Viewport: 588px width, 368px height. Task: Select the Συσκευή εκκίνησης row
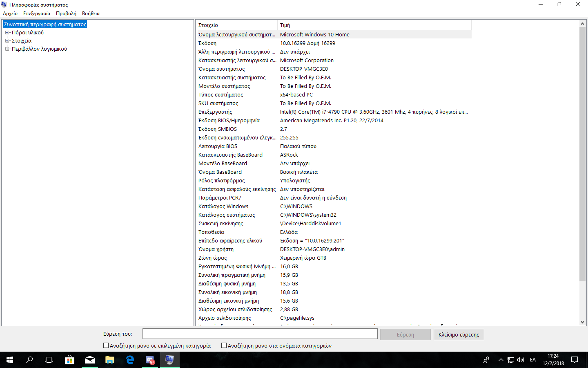pyautogui.click(x=334, y=224)
